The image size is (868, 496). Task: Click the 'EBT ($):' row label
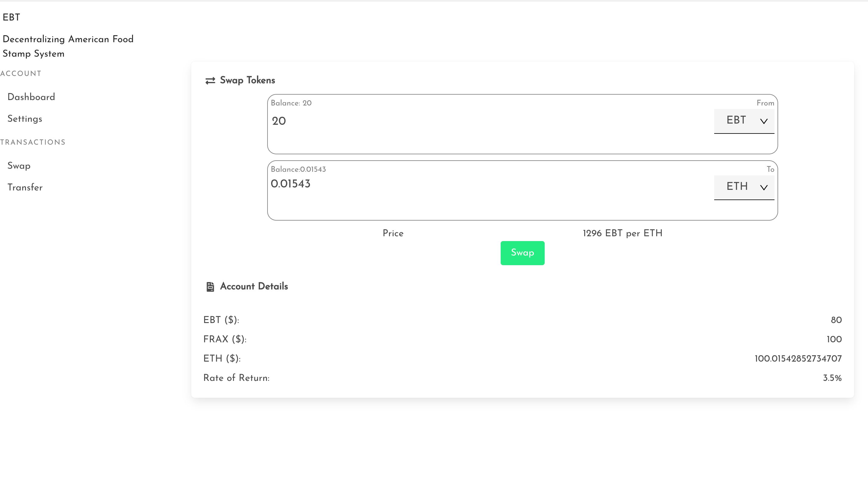pyautogui.click(x=221, y=320)
